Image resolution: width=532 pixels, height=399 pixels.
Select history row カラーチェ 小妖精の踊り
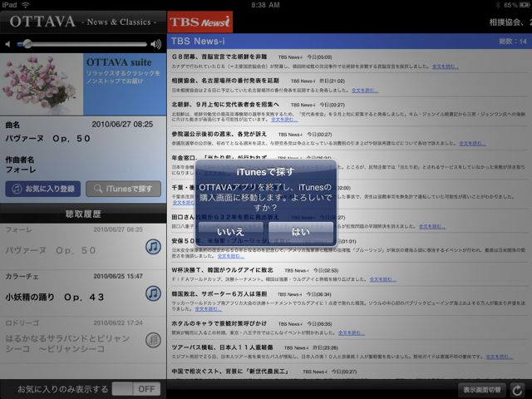click(x=83, y=293)
